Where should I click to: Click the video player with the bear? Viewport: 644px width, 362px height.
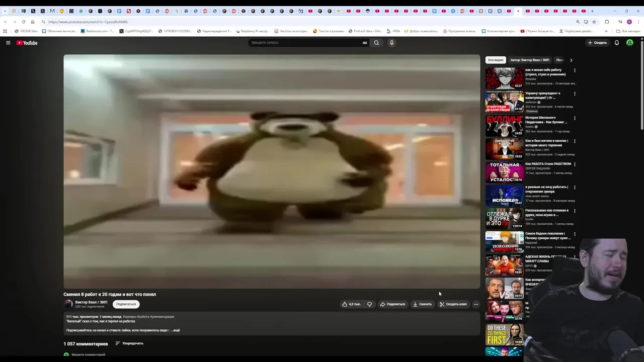272,171
